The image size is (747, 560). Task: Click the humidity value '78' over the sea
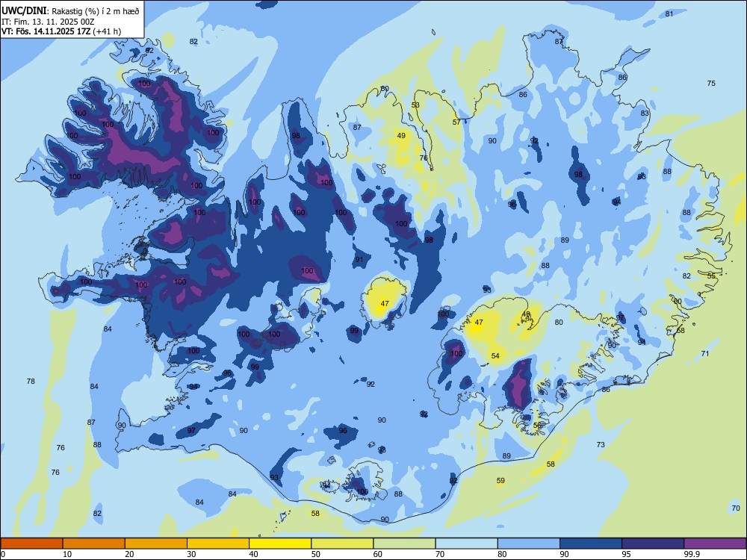pyautogui.click(x=31, y=381)
